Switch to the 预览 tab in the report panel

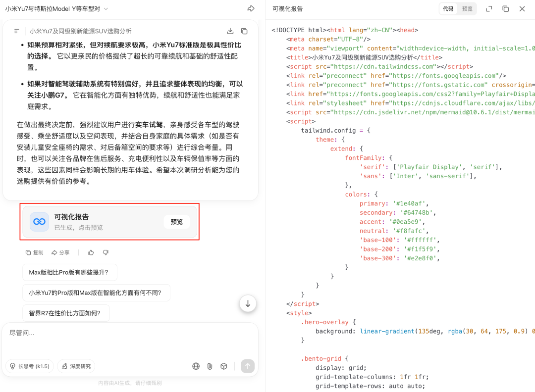click(x=467, y=9)
